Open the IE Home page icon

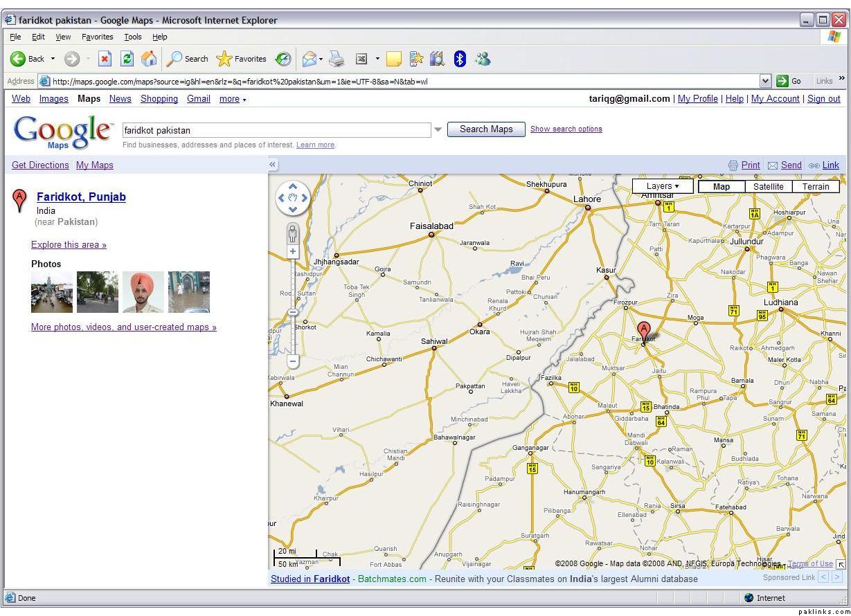(x=148, y=59)
